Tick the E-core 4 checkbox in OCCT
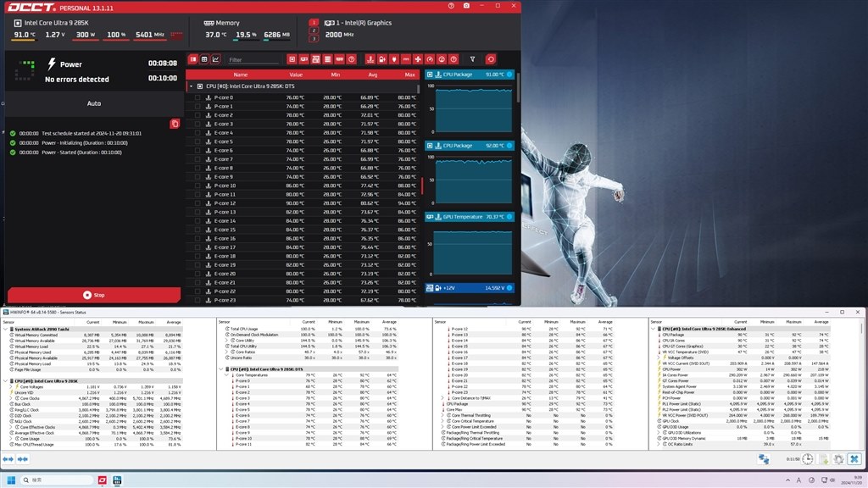This screenshot has height=488, width=868. tap(198, 133)
